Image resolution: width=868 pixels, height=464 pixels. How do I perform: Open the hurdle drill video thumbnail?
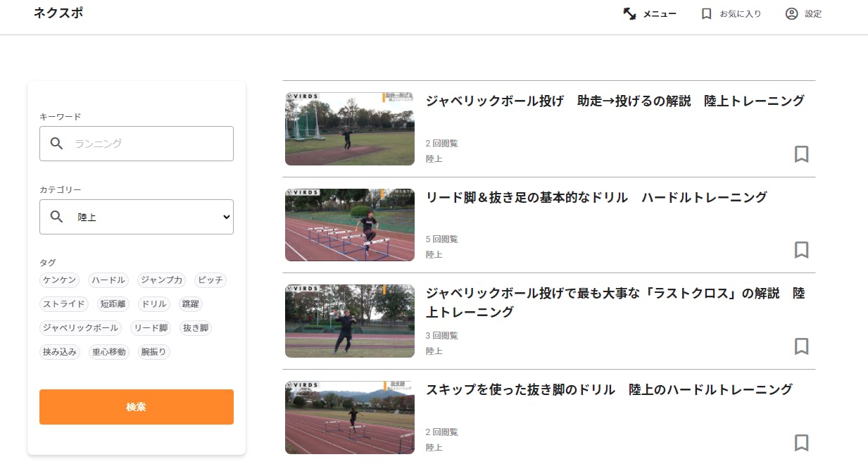(x=350, y=225)
